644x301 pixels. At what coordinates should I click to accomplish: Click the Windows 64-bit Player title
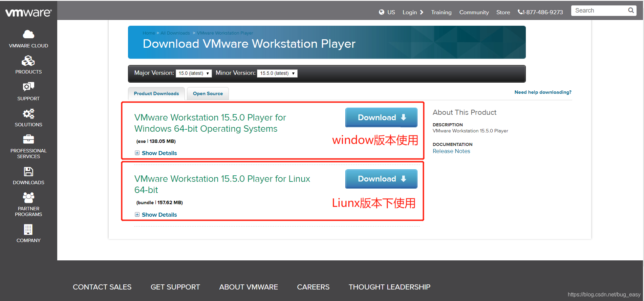(x=210, y=123)
